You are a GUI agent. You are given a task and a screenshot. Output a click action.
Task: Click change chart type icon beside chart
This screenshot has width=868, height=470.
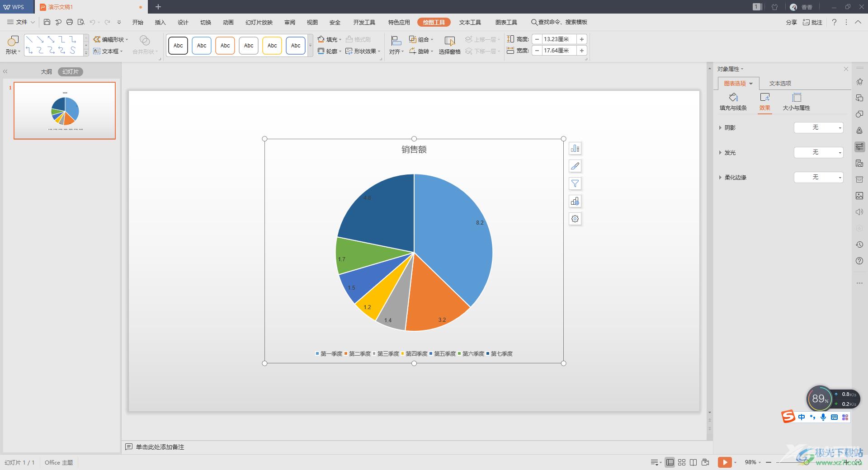pyautogui.click(x=575, y=201)
